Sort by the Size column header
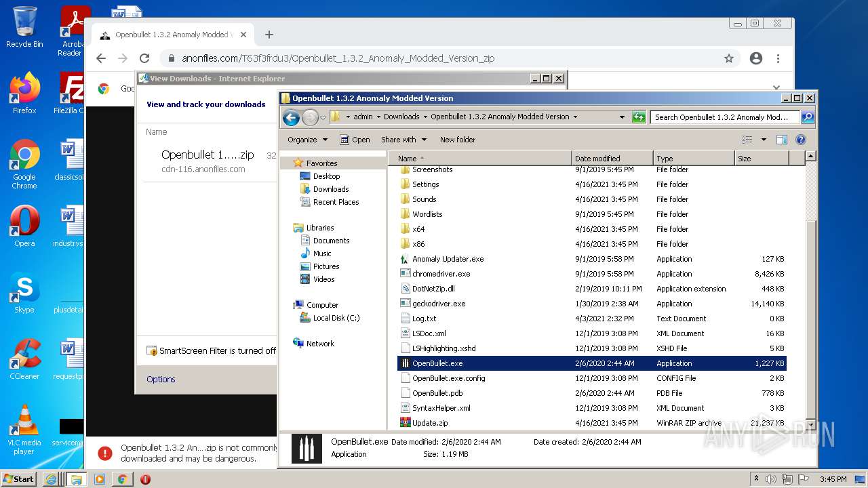Viewport: 868px width, 488px height. click(762, 159)
